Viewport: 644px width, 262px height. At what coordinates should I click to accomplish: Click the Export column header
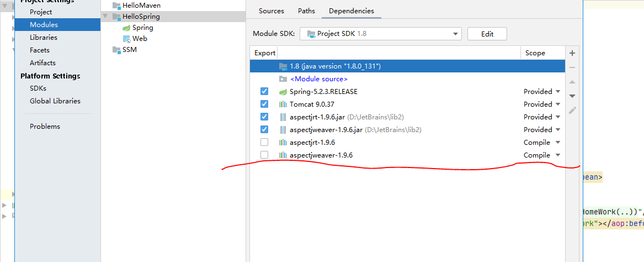264,53
